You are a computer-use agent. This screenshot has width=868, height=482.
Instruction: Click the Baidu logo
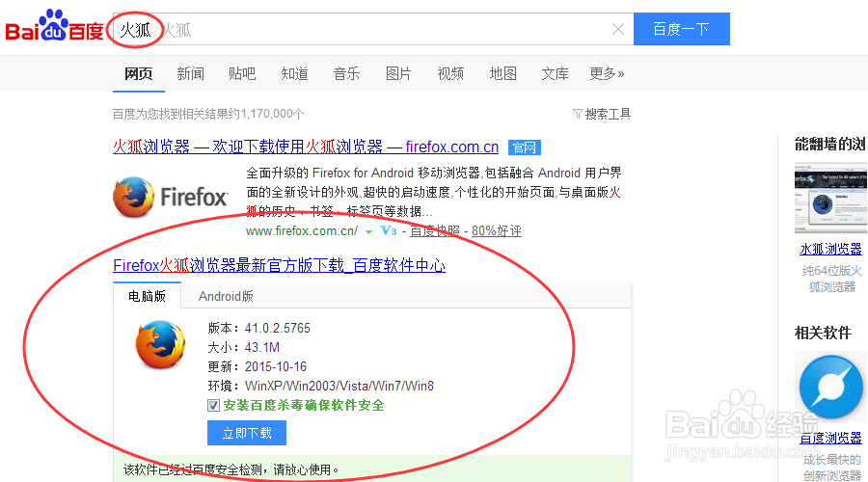pyautogui.click(x=54, y=26)
